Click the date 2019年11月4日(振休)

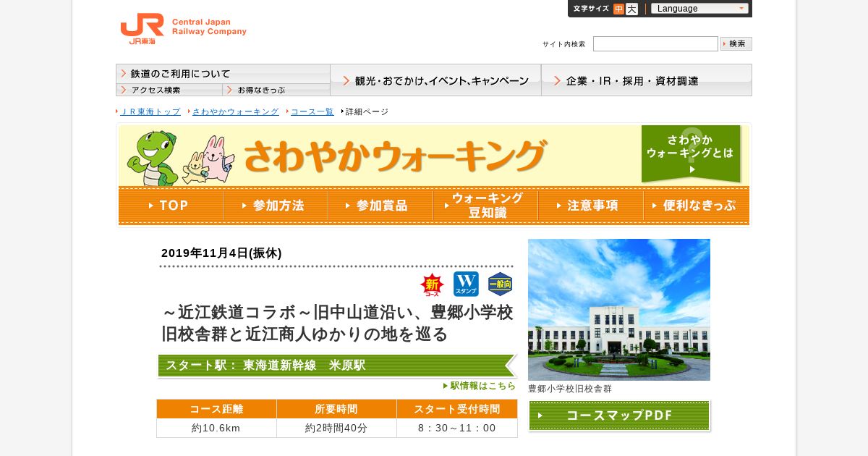(x=221, y=253)
